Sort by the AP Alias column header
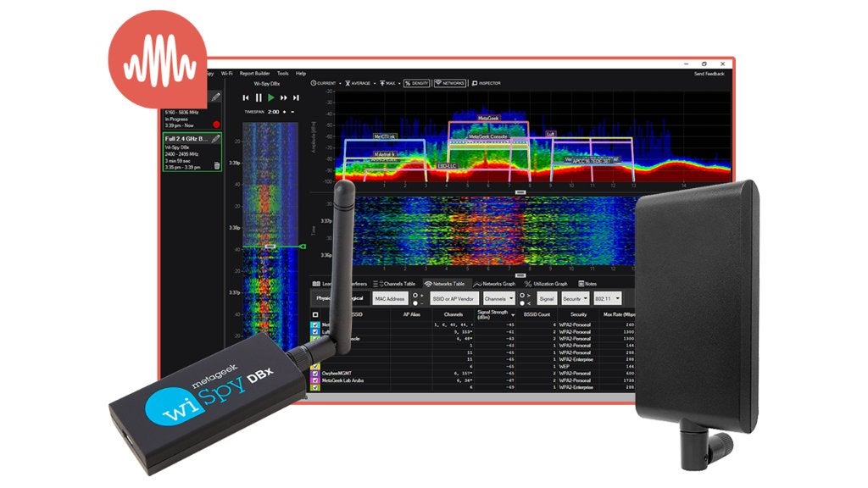 coord(411,314)
